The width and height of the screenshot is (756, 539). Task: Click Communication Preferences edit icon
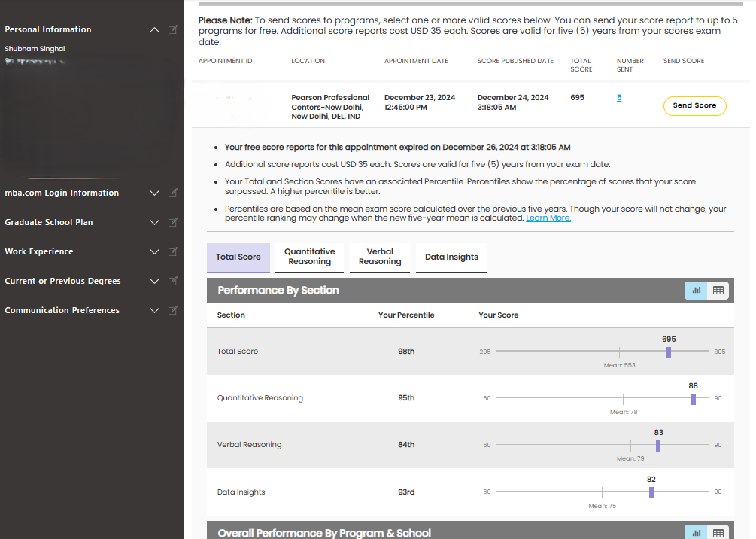point(173,311)
